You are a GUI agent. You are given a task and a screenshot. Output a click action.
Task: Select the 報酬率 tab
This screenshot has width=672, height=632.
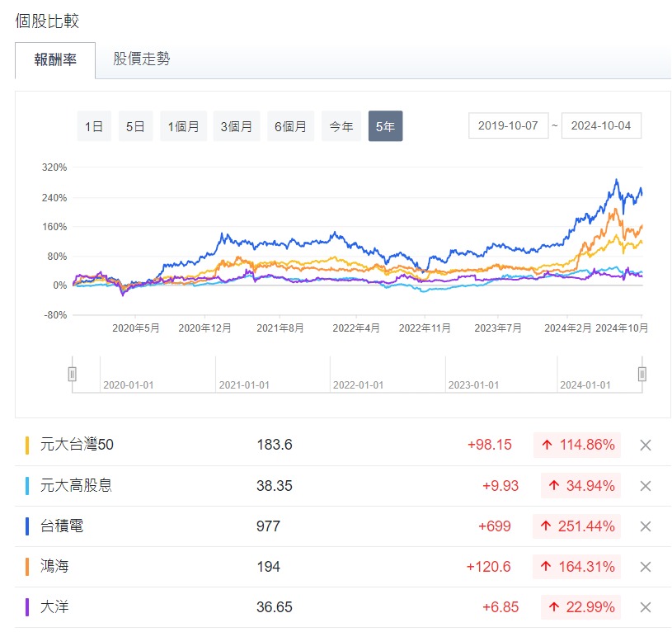pos(55,60)
